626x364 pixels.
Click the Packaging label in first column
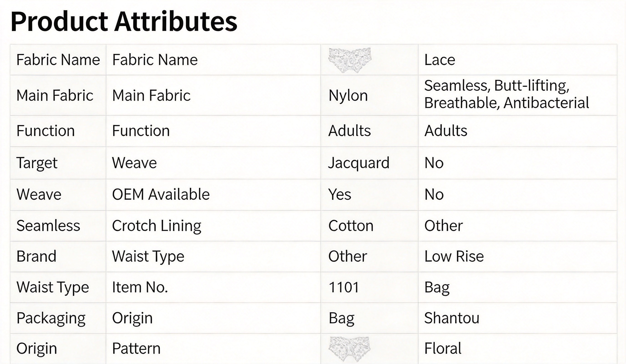click(x=51, y=318)
